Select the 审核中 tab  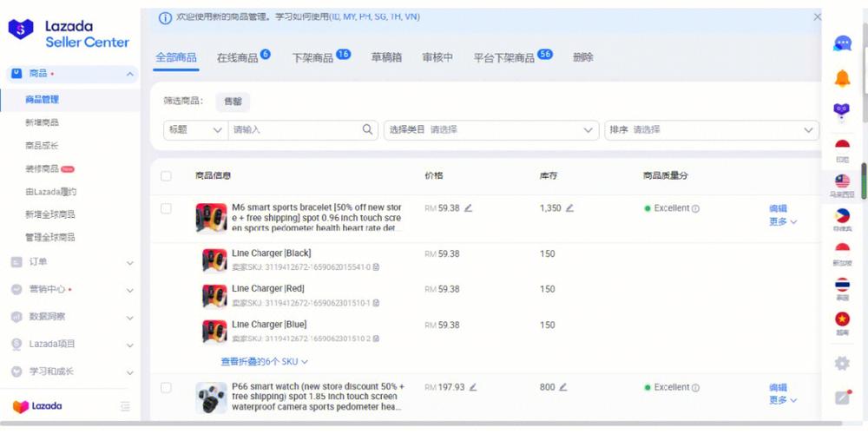click(437, 57)
